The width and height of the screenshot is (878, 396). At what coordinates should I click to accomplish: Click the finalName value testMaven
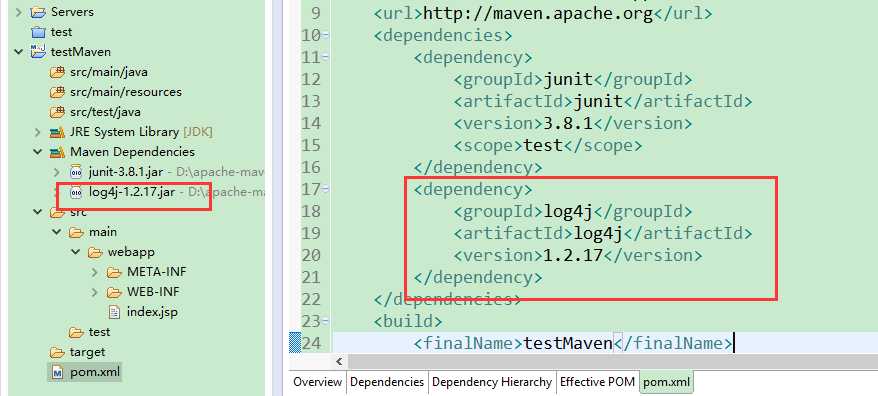568,343
